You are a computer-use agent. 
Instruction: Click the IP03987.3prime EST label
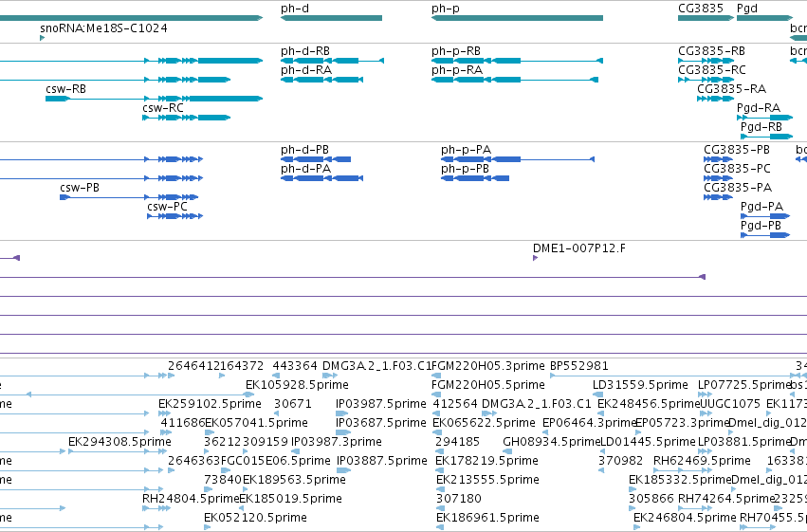coord(336,442)
